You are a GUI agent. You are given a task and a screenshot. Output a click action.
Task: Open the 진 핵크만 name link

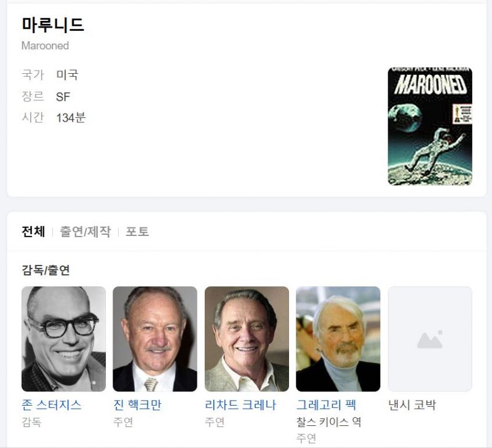click(137, 405)
